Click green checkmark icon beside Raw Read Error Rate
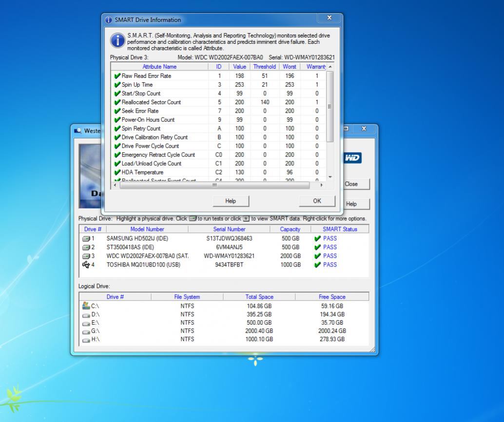Viewport: 504px width, 422px height. (x=117, y=76)
